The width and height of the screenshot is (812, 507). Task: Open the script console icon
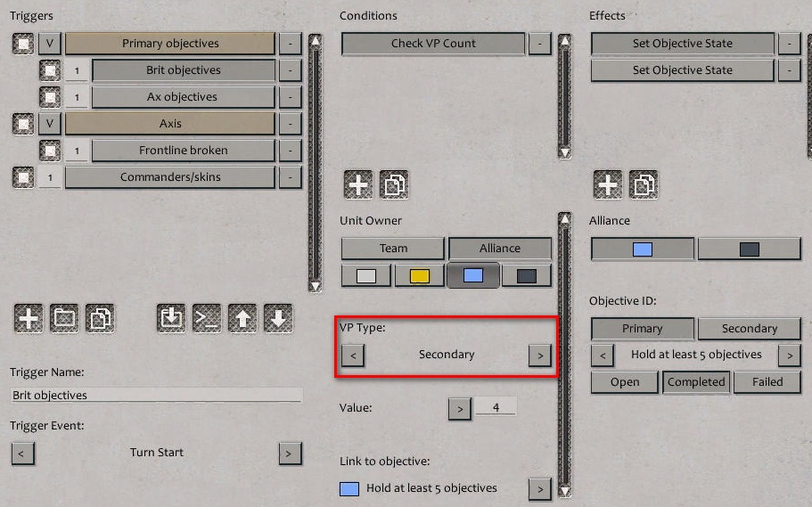coord(207,318)
